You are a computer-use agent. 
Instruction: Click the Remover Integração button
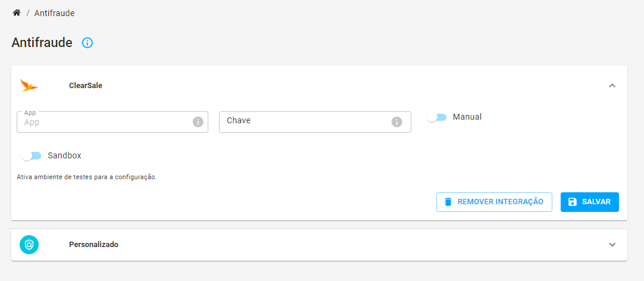pyautogui.click(x=494, y=202)
